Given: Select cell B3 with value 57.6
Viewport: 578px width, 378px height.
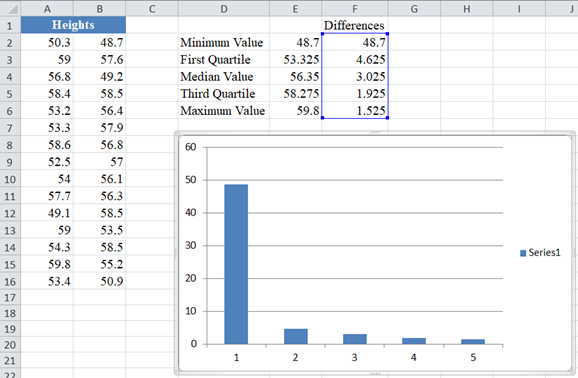Looking at the screenshot, I should coord(100,59).
